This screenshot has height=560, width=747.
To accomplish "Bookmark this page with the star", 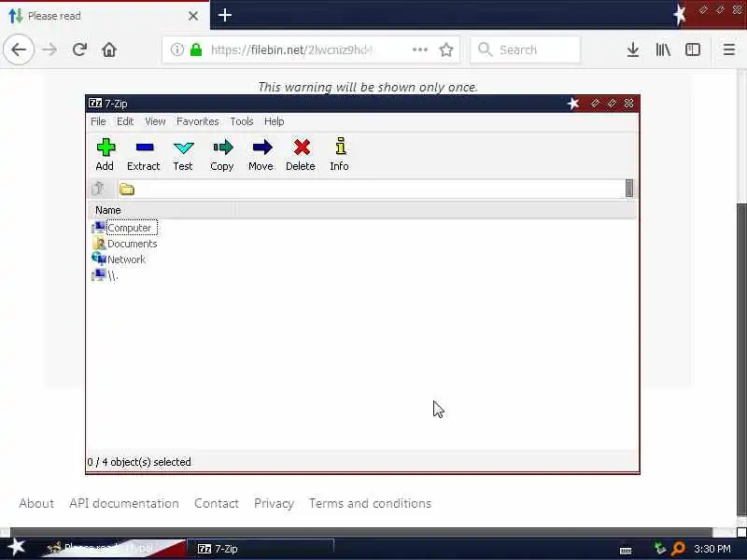I will pyautogui.click(x=446, y=49).
